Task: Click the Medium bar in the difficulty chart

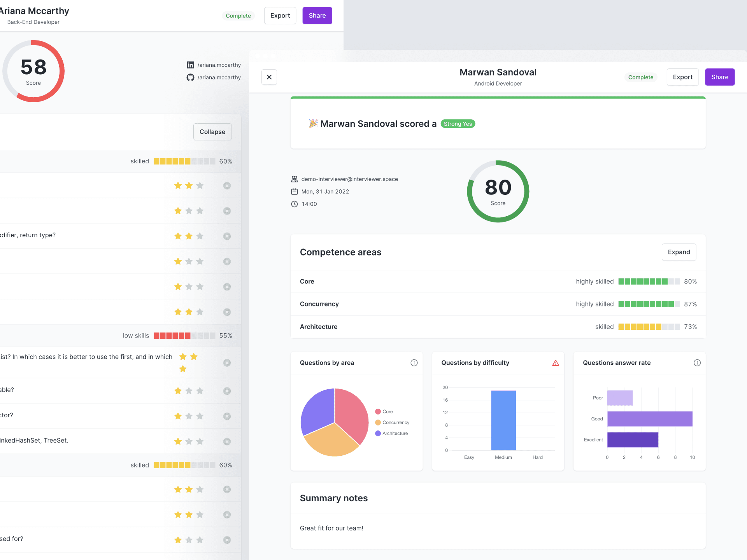Action: tap(503, 420)
